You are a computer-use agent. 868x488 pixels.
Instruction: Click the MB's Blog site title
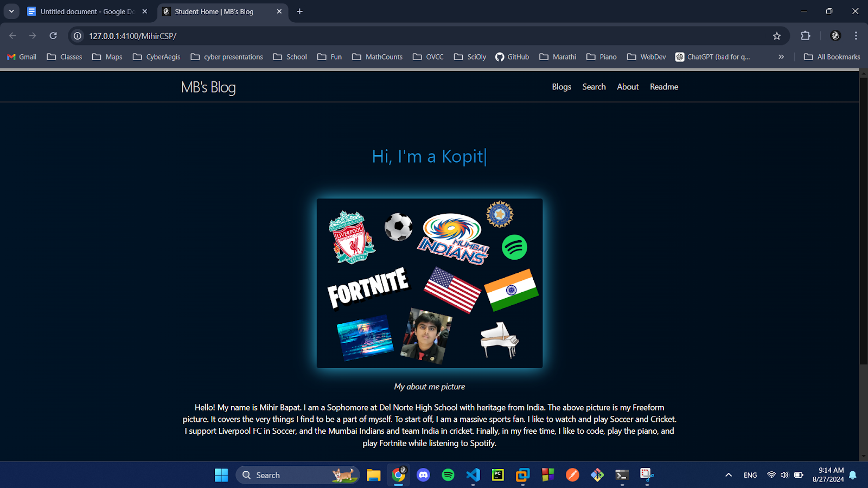208,87
